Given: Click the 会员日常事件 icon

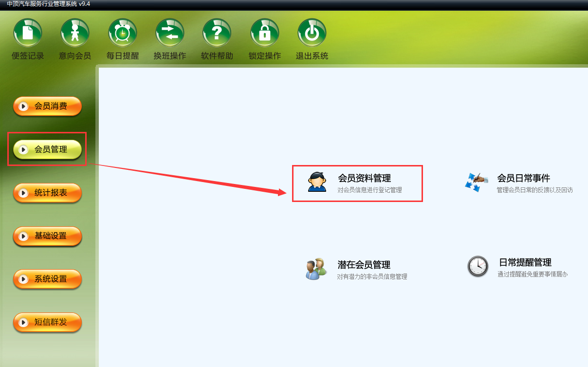Looking at the screenshot, I should (477, 182).
